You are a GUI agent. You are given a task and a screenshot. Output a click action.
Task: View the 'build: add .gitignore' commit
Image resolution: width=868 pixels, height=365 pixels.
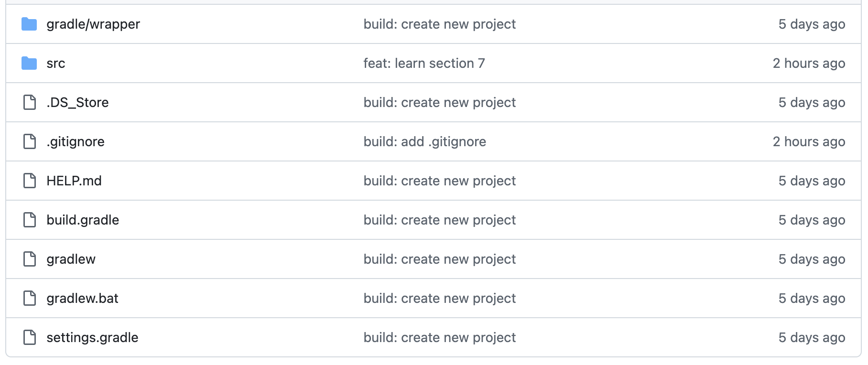tap(424, 141)
